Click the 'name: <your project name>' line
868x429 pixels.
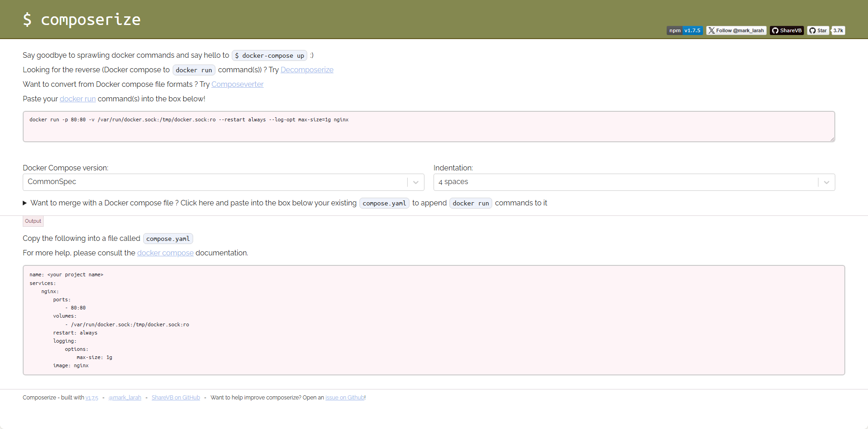(66, 275)
